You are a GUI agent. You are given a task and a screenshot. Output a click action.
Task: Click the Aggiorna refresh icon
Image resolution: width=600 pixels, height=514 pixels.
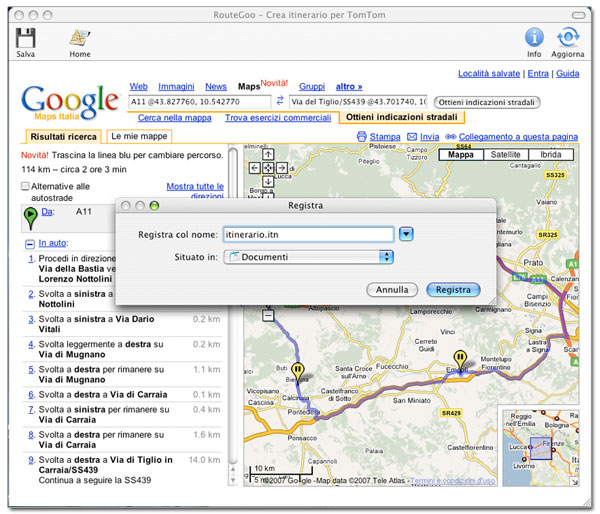pos(568,37)
